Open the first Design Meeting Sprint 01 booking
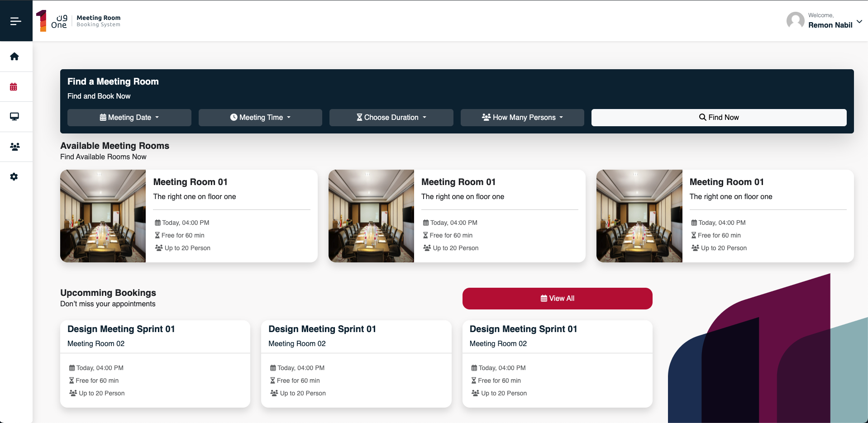The image size is (868, 423). [x=121, y=329]
